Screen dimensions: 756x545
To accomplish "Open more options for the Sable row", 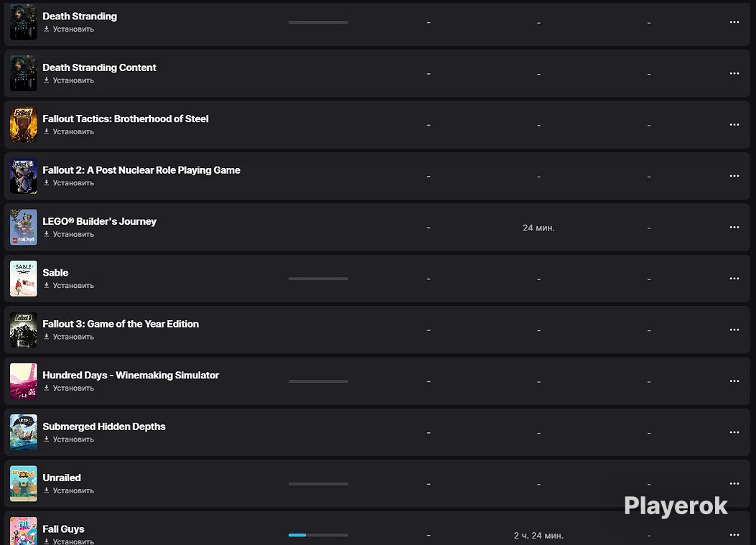I will (734, 279).
